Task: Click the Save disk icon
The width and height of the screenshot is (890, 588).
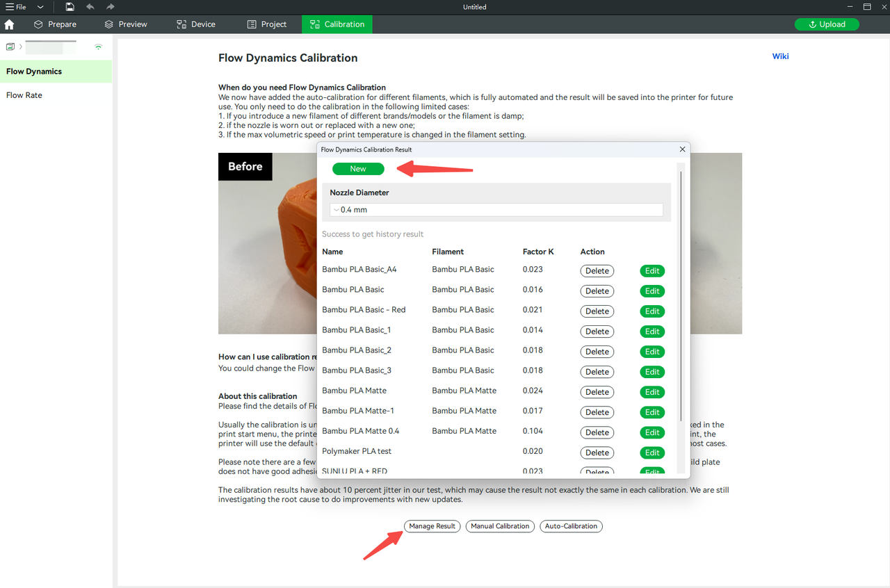Action: [x=70, y=7]
